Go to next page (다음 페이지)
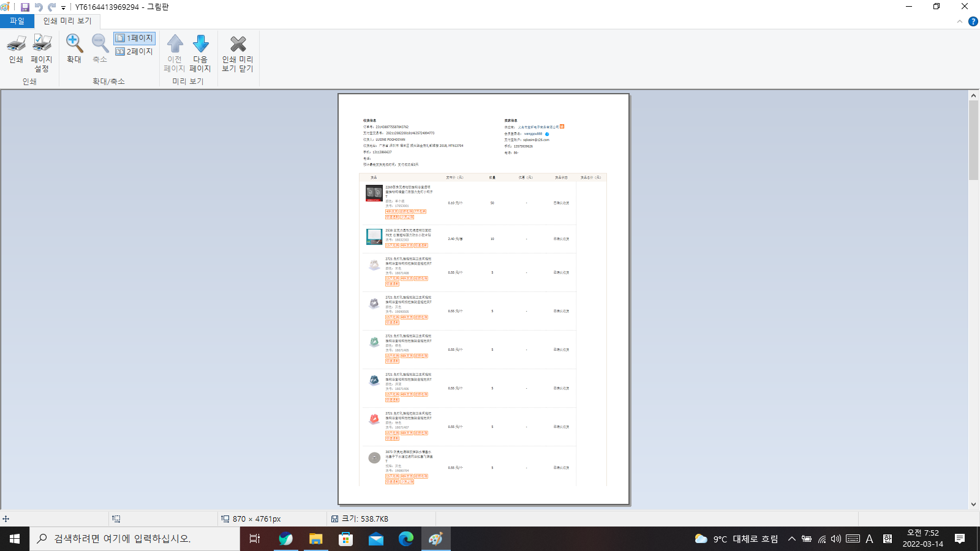The image size is (980, 551). (x=200, y=53)
